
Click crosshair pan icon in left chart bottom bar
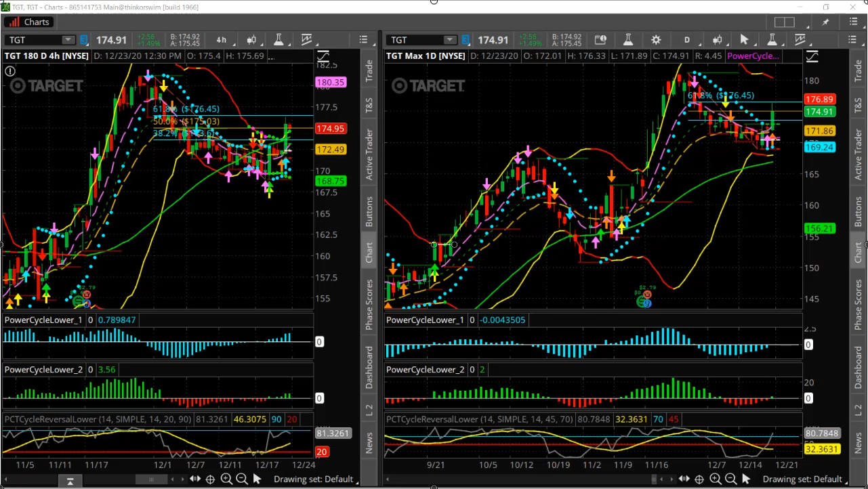[210, 479]
